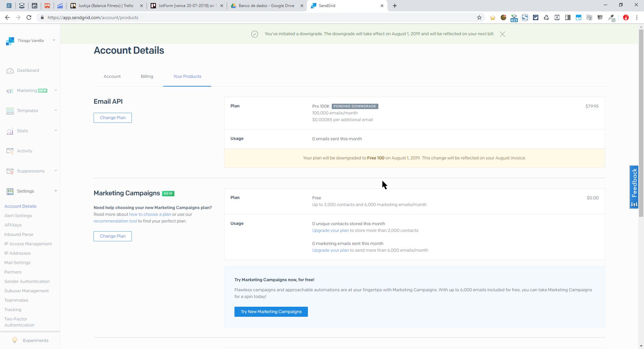Switch to the Trello Justiça browser tab
Image resolution: width=644 pixels, height=349 pixels.
click(107, 6)
